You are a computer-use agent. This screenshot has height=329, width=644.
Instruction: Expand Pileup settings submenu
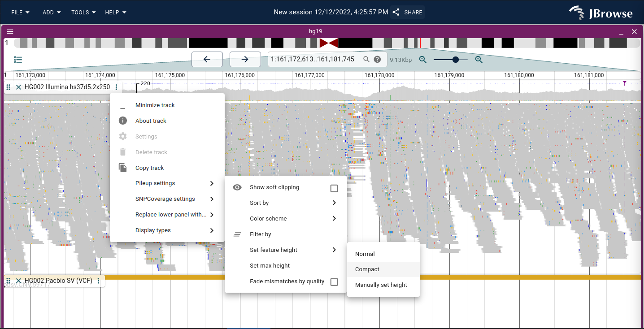(x=167, y=183)
